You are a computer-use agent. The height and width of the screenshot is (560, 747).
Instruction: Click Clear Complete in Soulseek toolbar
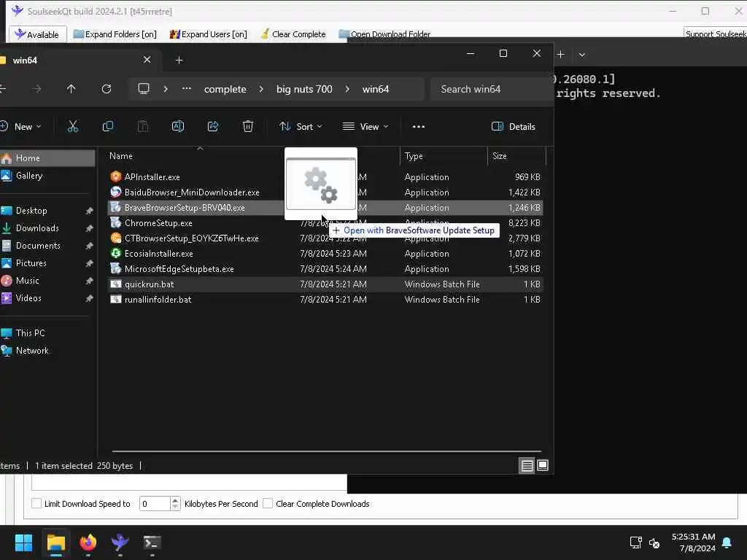tap(293, 34)
